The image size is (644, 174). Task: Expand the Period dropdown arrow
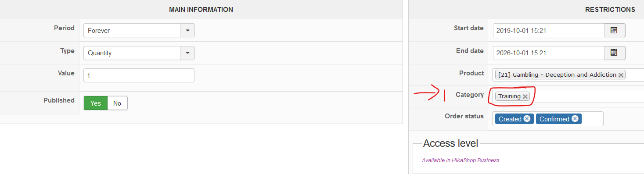(187, 31)
